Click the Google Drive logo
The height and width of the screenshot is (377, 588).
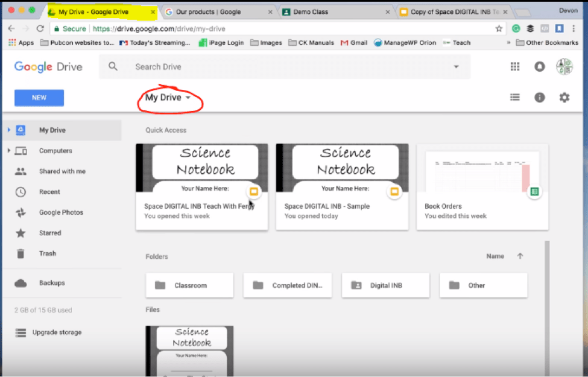click(x=48, y=67)
